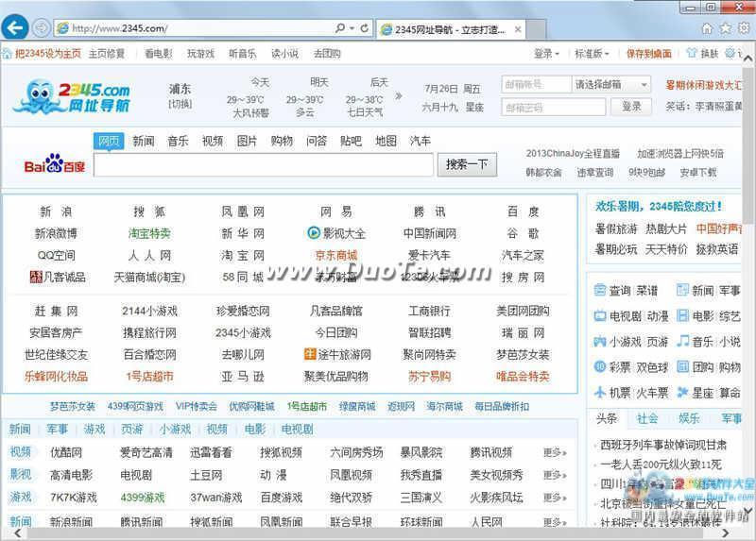Screen dimensions: 756x541
Task: Click the 小游戏 gamepad icon in sidebar
Action: (x=599, y=342)
